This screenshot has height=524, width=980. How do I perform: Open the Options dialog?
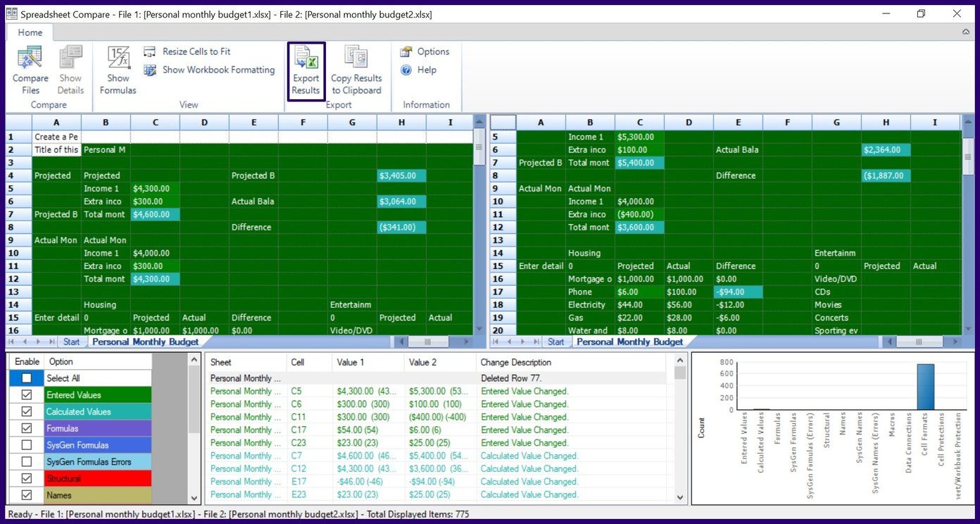[432, 51]
